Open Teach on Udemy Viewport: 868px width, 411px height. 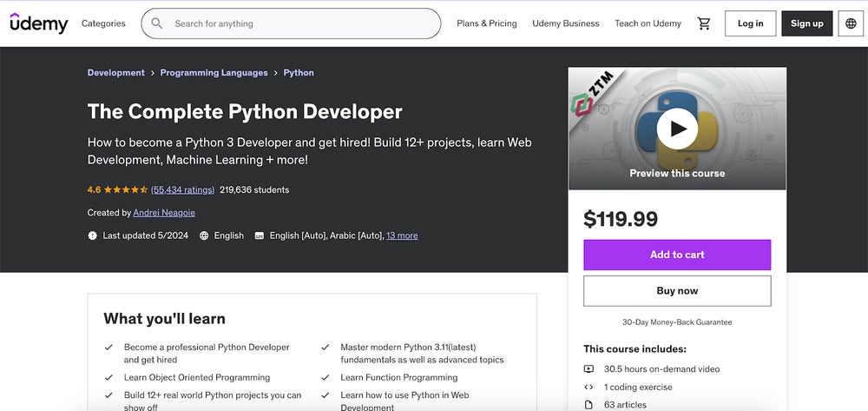tap(648, 23)
